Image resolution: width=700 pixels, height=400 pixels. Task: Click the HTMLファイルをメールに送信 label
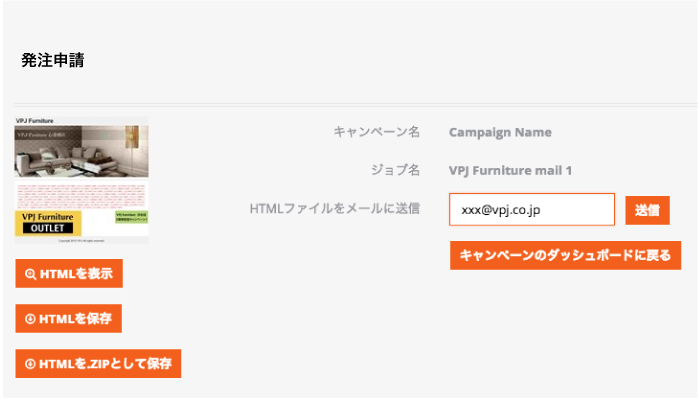(334, 209)
